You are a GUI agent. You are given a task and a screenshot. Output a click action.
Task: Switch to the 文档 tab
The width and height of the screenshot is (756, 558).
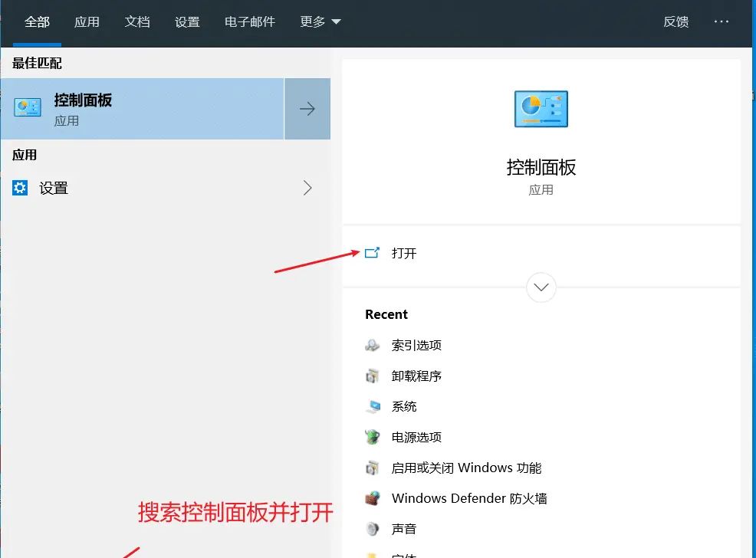(137, 21)
